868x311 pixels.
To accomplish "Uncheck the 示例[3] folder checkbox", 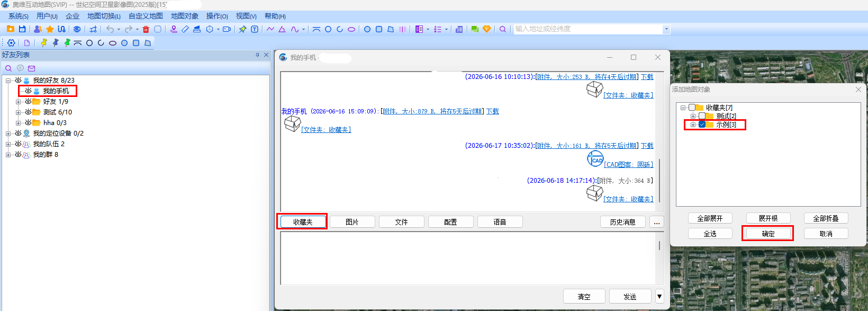I will click(702, 125).
